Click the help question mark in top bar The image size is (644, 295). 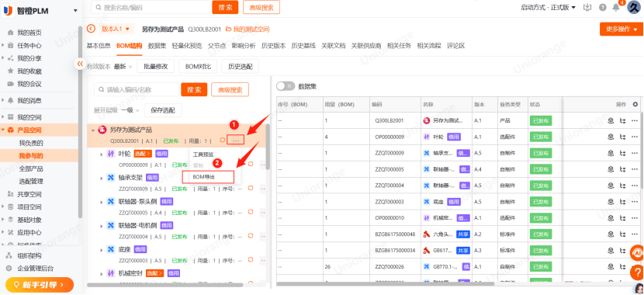pos(603,8)
